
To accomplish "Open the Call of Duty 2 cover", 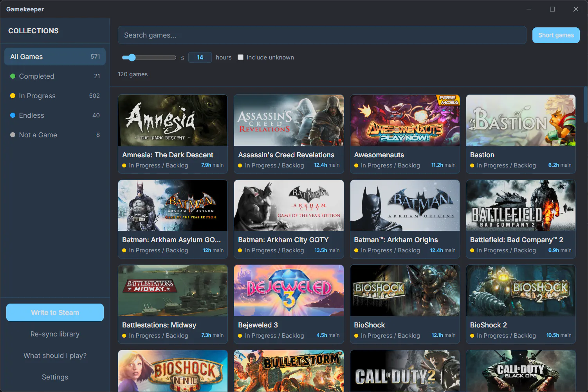I will (405, 371).
